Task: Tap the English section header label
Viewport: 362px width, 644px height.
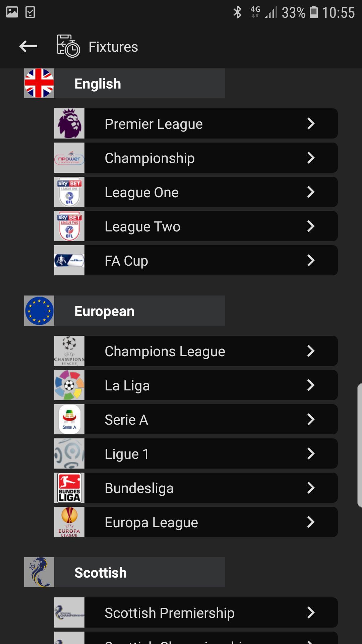Action: coord(98,84)
